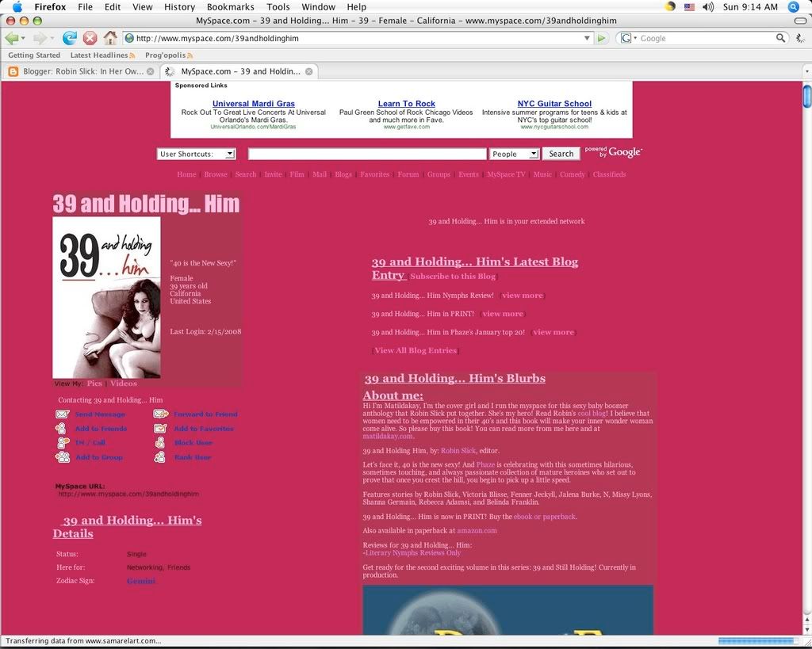Close the Blogger: Robin Slick tab
812x649 pixels.
click(150, 71)
